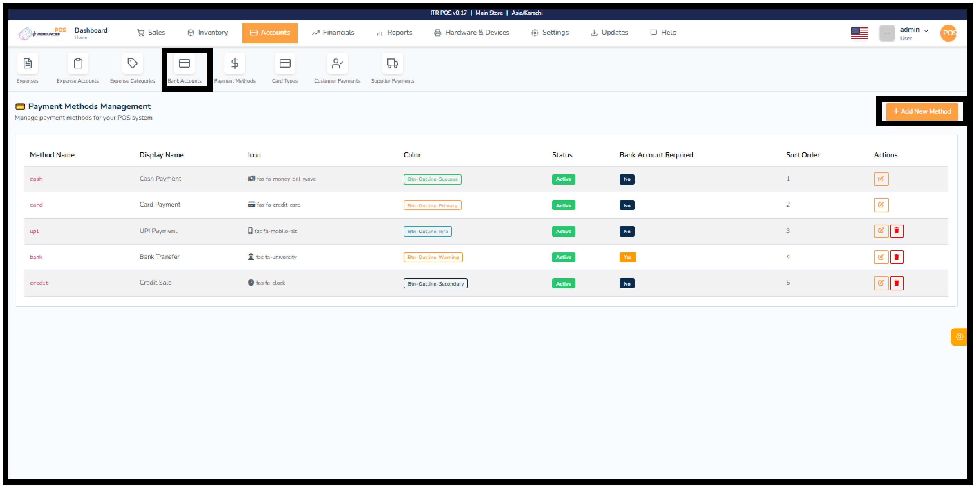Open the language flag selector
The image size is (980, 488).
[x=859, y=33]
